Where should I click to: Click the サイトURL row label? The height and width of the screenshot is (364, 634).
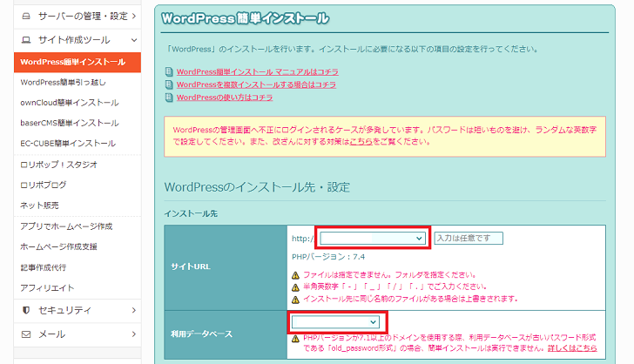pyautogui.click(x=191, y=267)
